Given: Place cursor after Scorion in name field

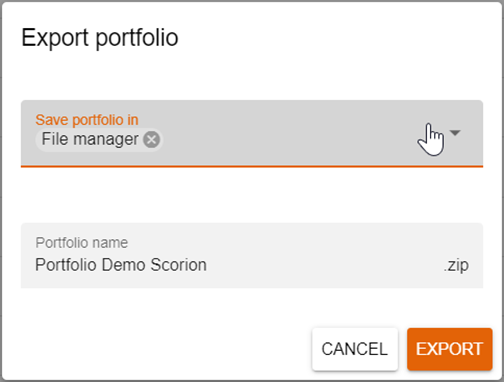Looking at the screenshot, I should 207,265.
